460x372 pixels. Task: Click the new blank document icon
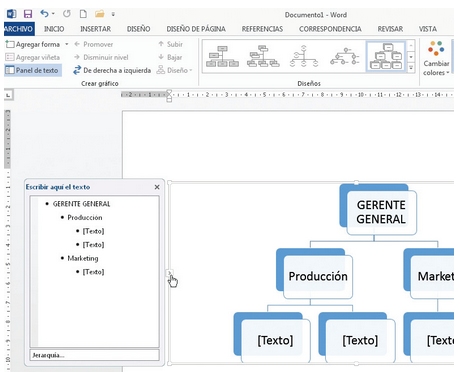83,14
